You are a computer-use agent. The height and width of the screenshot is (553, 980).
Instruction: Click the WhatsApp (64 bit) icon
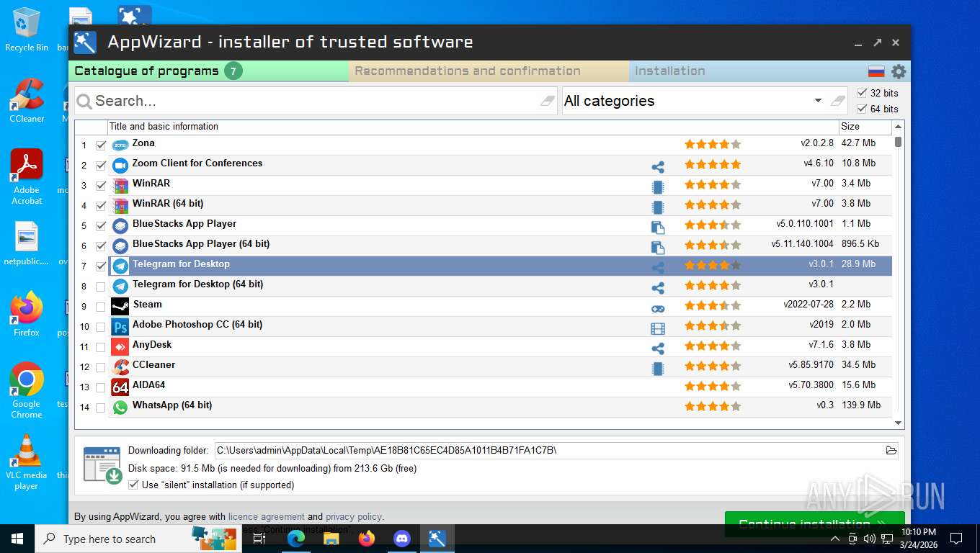pyautogui.click(x=120, y=407)
